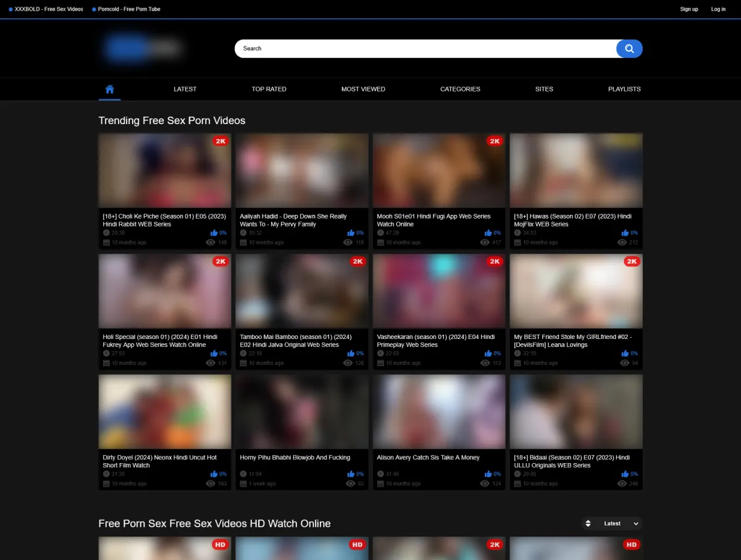Click the eye views icon under Vasheekaran video
Image resolution: width=741 pixels, height=560 pixels.
(x=485, y=363)
